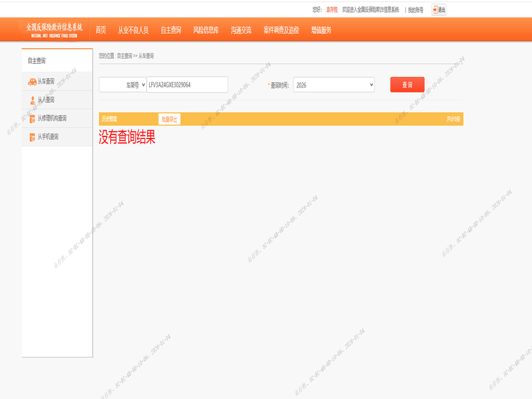Click the car icon beside 从车查询
The height and width of the screenshot is (399, 532).
tap(32, 82)
